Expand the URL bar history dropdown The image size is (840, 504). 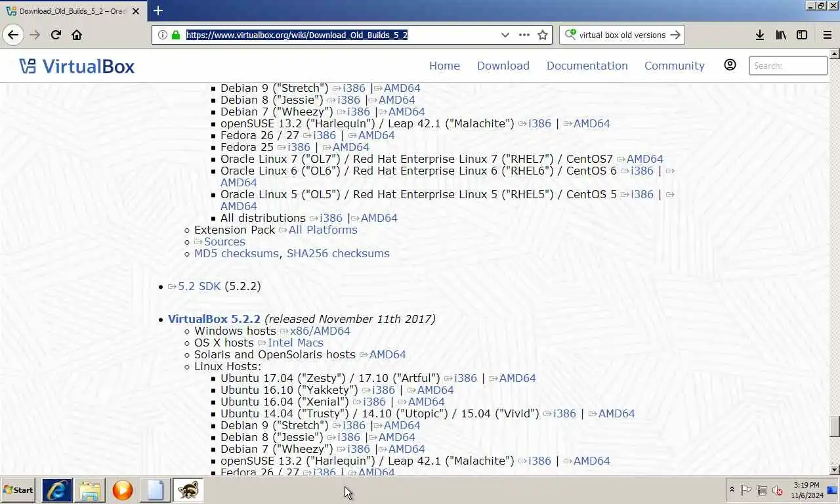tap(505, 35)
